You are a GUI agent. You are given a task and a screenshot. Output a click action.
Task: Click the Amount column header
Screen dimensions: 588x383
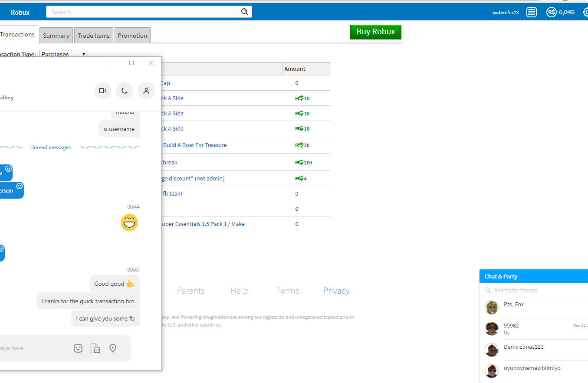coord(306,69)
